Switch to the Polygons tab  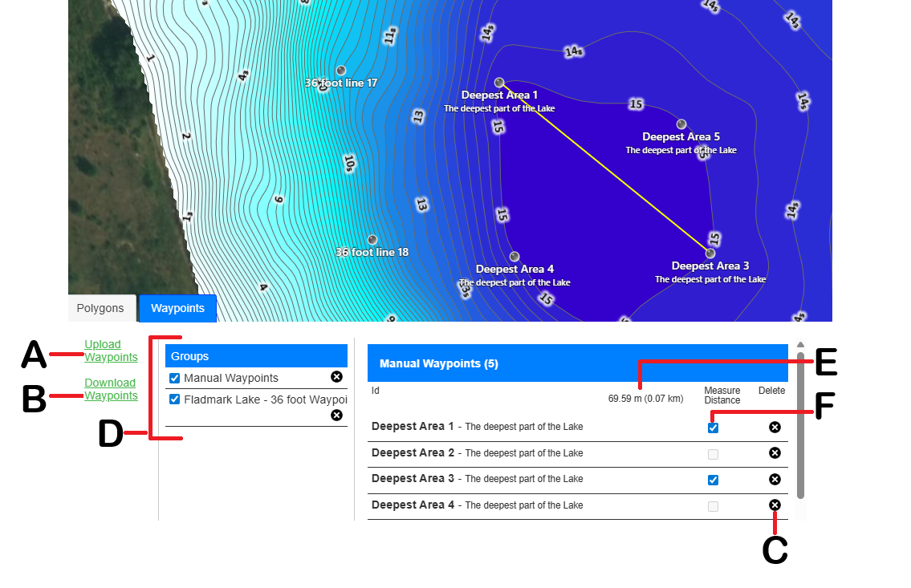tap(100, 308)
